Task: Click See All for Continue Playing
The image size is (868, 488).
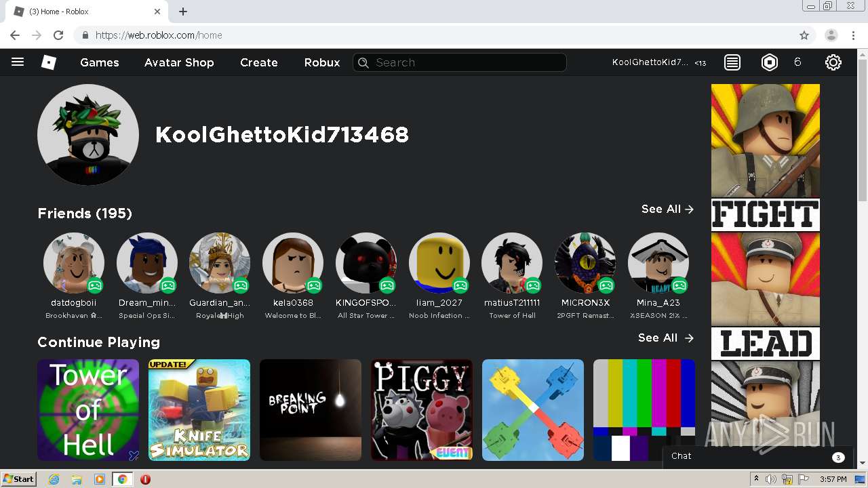Action: tap(667, 338)
